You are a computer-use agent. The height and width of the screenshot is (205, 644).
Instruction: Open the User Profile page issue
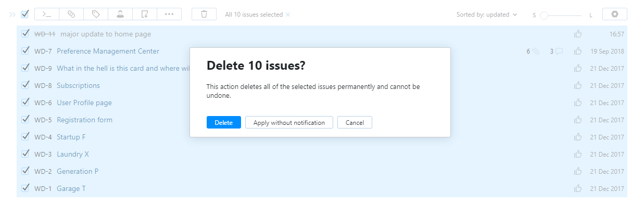(x=84, y=103)
